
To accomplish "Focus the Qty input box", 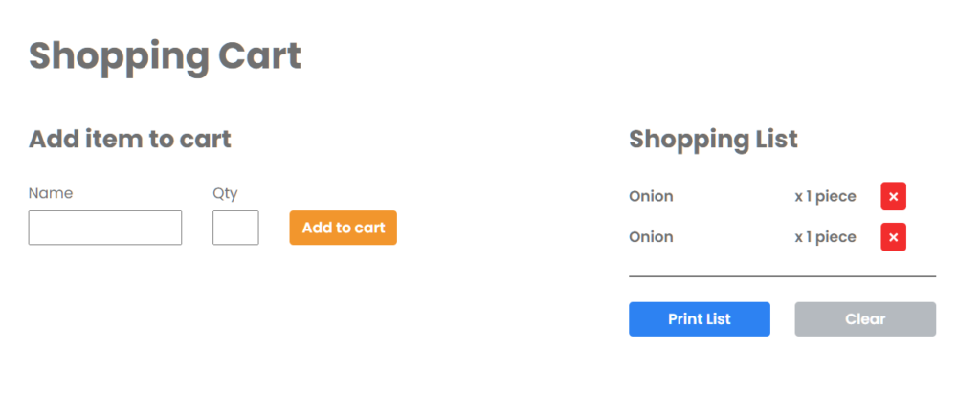I will 235,228.
